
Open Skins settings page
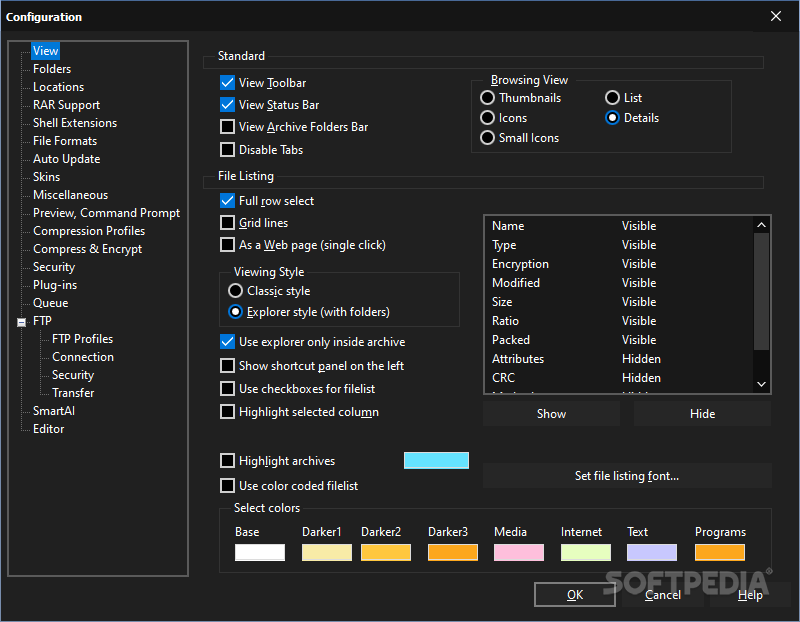46,177
